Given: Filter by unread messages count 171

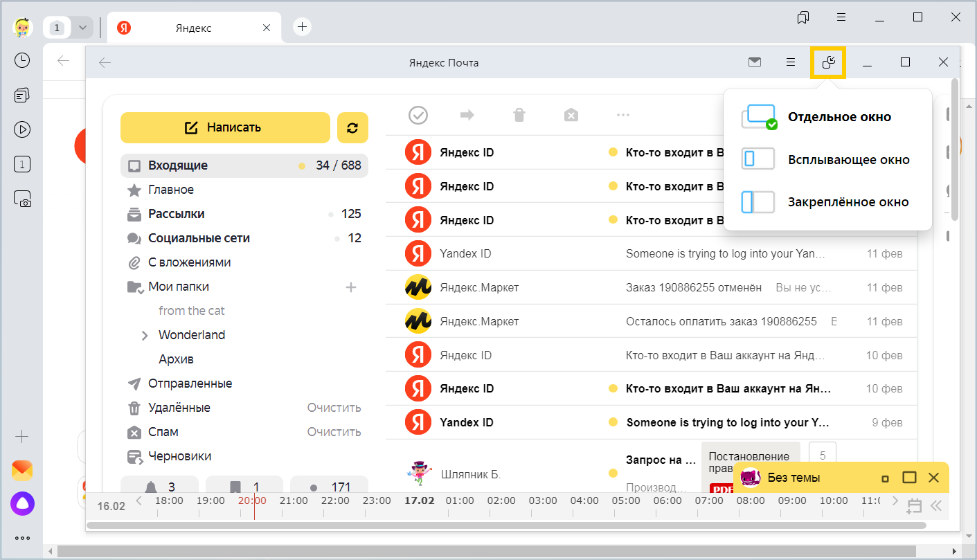Looking at the screenshot, I should click(x=329, y=487).
